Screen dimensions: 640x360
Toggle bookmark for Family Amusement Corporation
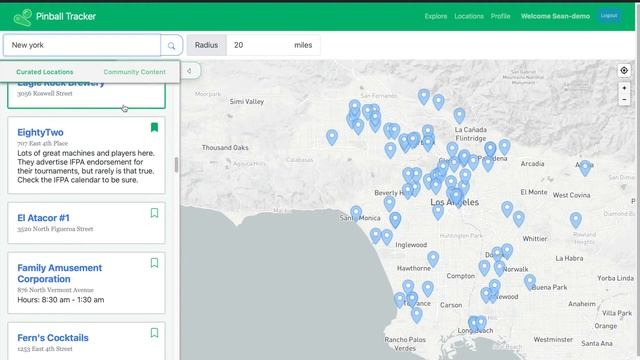click(x=154, y=262)
